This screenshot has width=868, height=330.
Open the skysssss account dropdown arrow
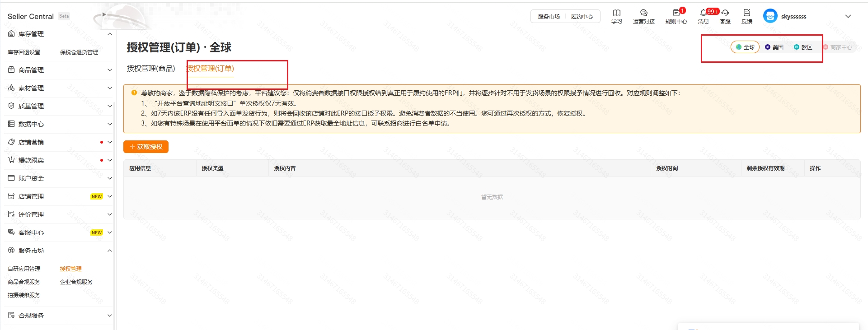(x=848, y=16)
